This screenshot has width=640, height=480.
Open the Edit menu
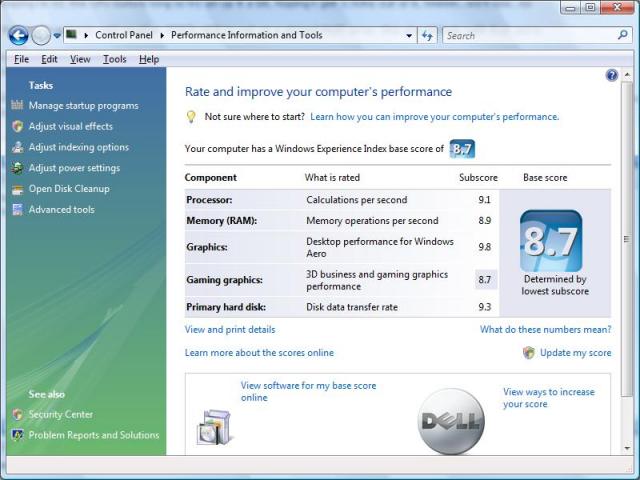[x=49, y=59]
